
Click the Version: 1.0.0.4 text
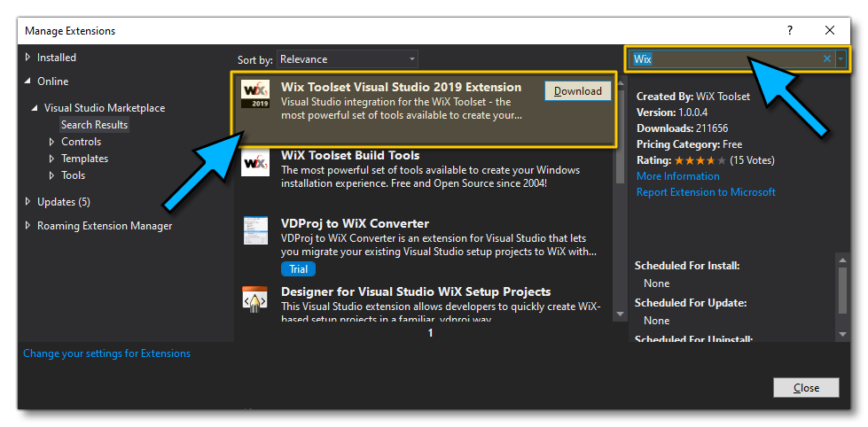click(x=672, y=113)
